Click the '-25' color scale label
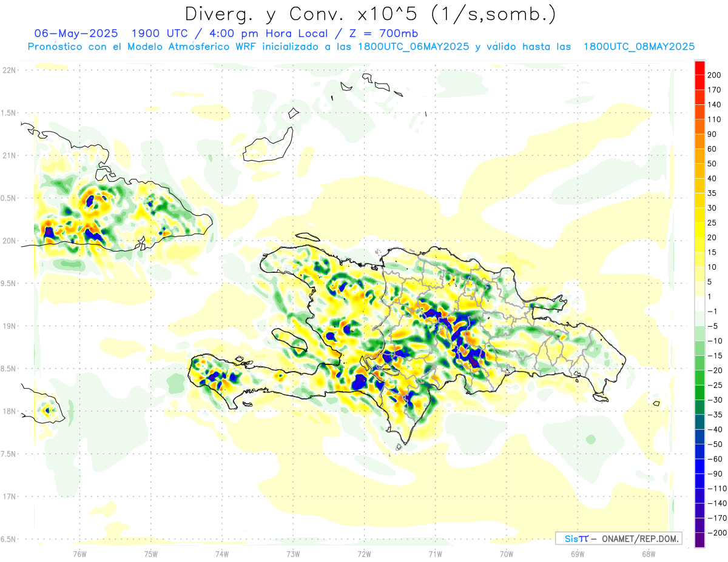 point(715,385)
